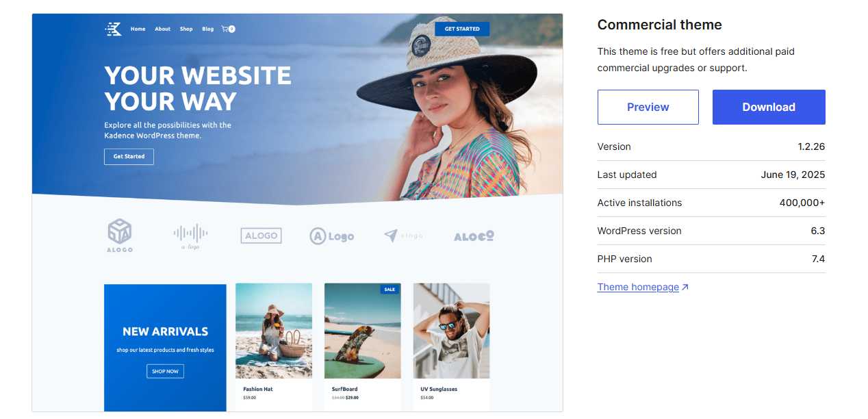Open the Theme homepage link
This screenshot has width=868, height=419.
tap(638, 288)
